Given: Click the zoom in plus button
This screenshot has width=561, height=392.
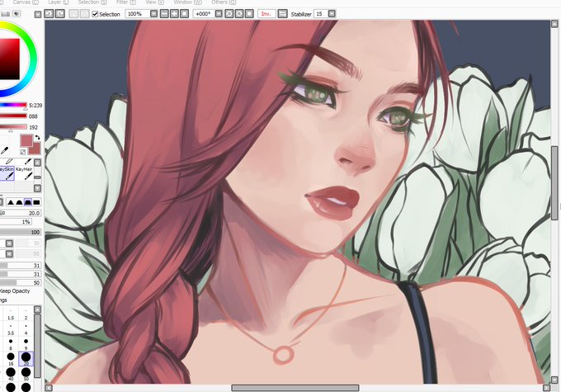Looking at the screenshot, I should pos(174,14).
